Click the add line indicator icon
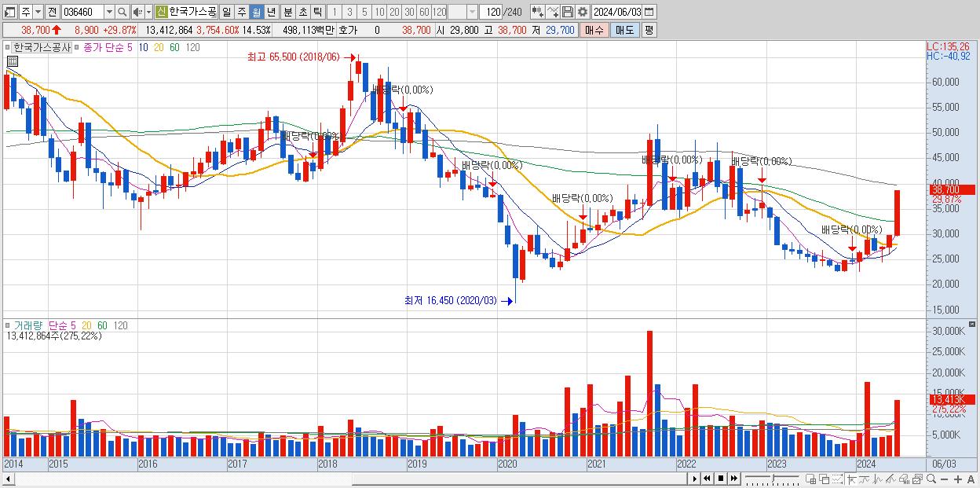 coord(553,12)
